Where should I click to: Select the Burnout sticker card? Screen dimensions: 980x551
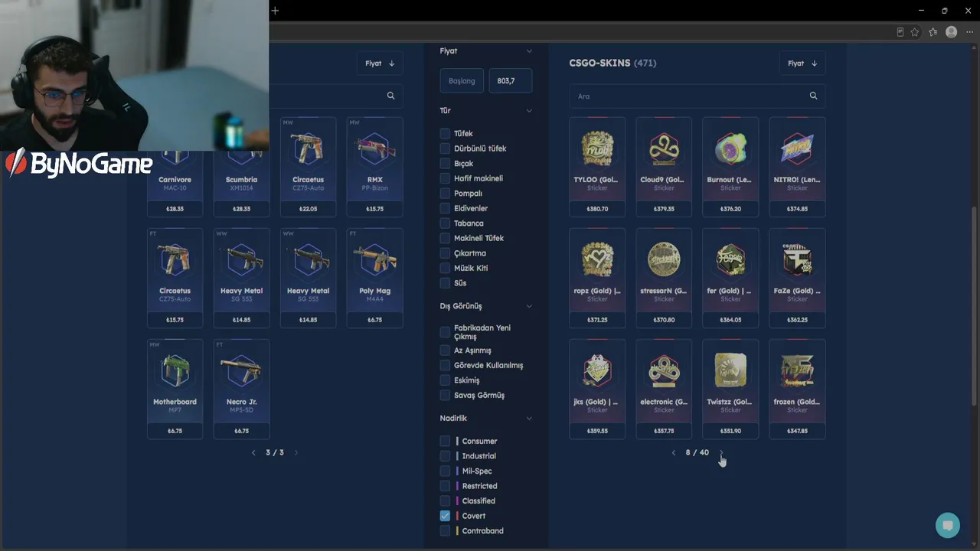(730, 167)
